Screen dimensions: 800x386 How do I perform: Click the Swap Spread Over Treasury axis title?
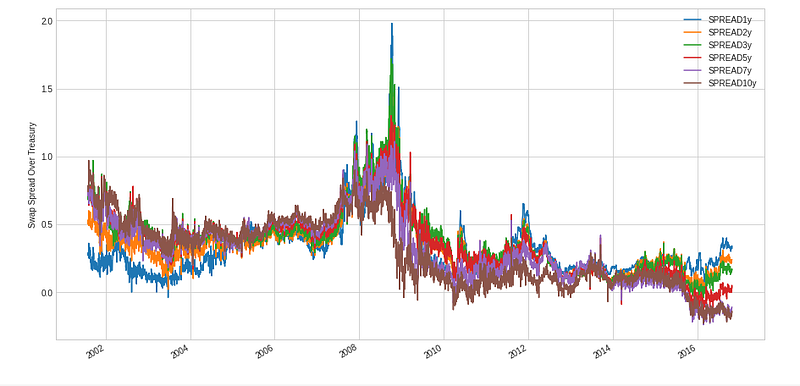(32, 174)
